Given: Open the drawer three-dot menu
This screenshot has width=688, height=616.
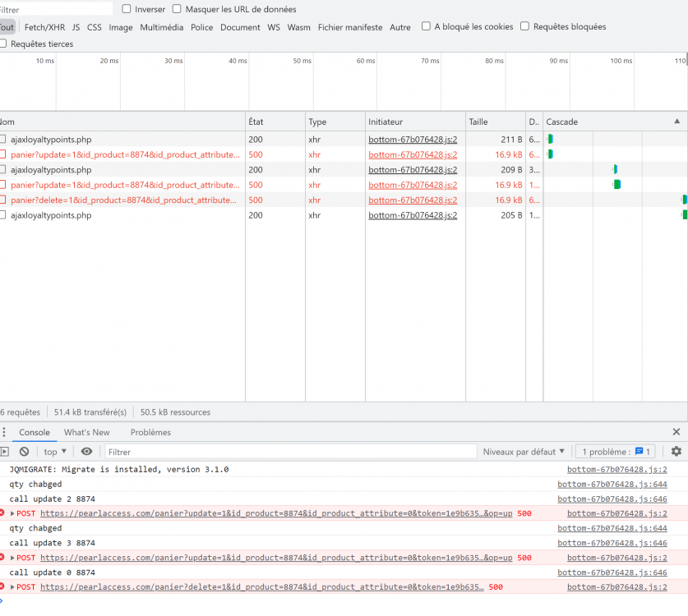Looking at the screenshot, I should [x=4, y=432].
